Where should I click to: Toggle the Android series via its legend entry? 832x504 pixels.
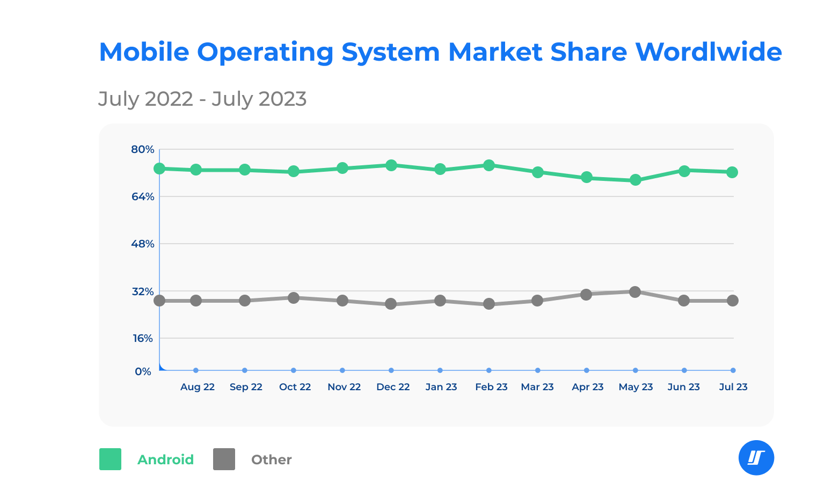[166, 459]
